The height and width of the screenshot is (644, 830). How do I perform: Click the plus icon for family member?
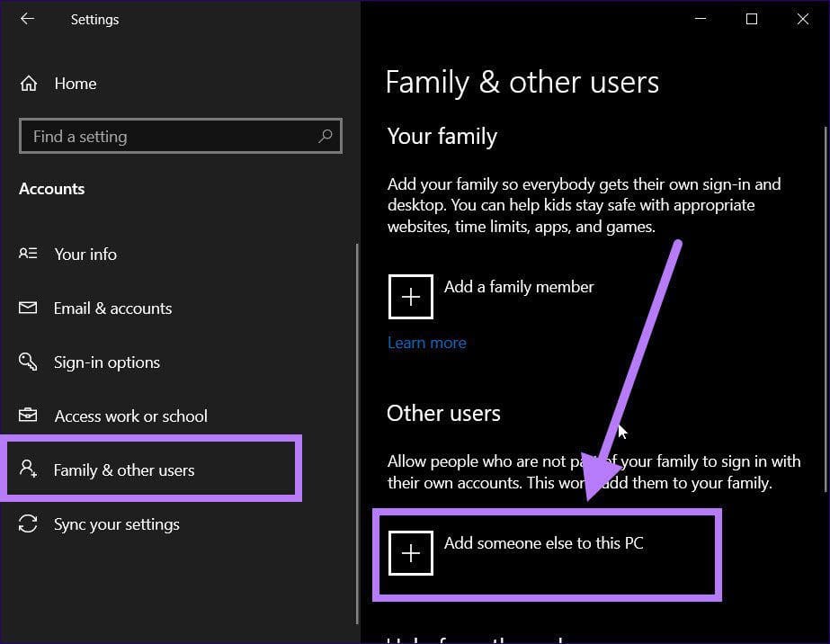tap(411, 297)
